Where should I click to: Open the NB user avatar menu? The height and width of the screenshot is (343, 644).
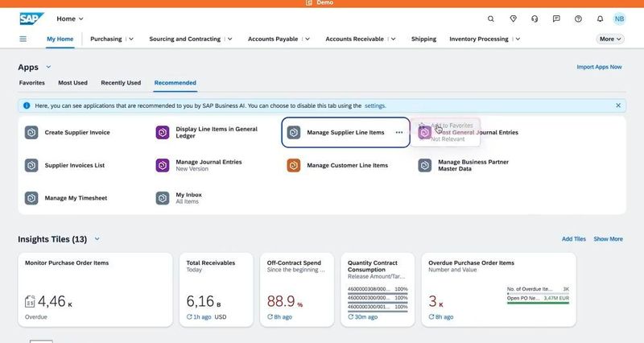tap(619, 19)
